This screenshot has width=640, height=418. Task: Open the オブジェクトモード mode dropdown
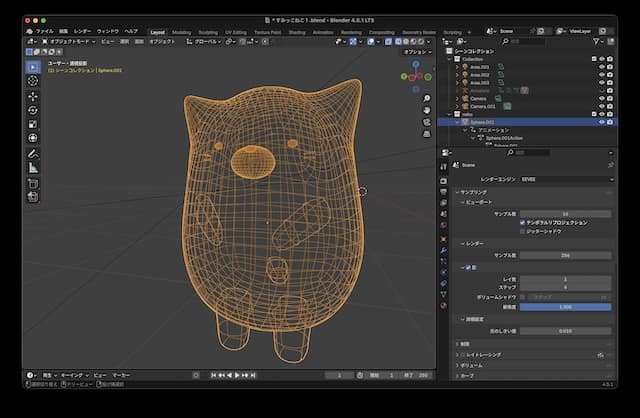[68, 42]
